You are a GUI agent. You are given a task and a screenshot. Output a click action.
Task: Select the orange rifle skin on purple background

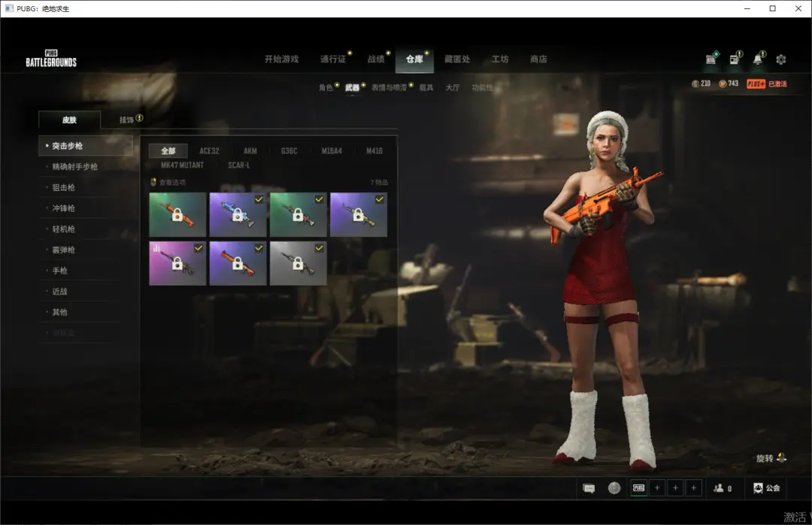coord(238,263)
